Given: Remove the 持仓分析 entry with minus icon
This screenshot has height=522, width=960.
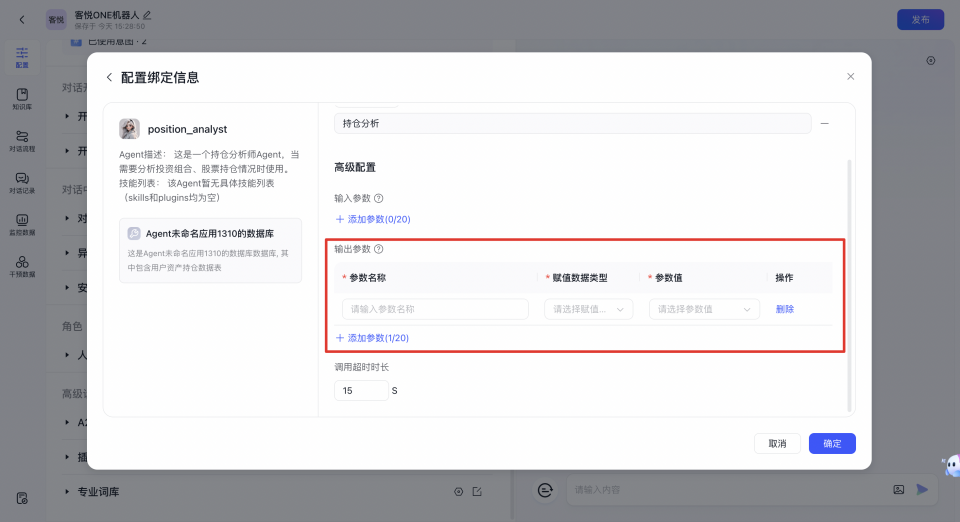Looking at the screenshot, I should [825, 124].
